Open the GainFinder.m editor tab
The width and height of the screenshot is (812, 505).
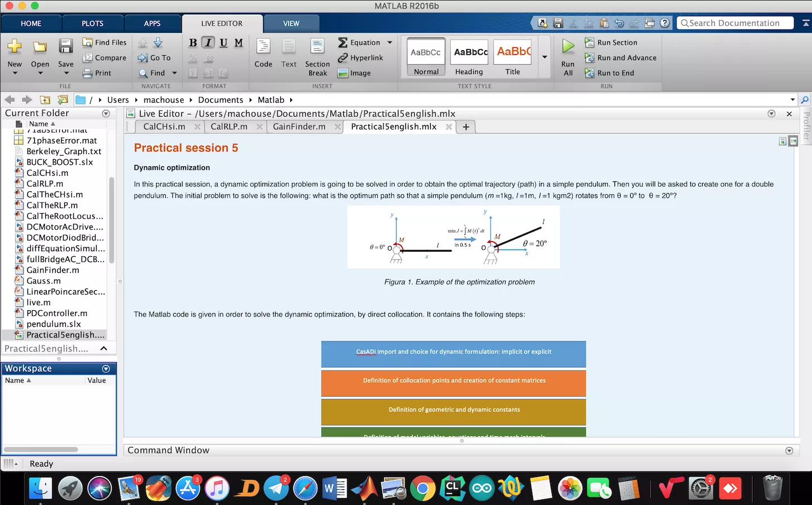299,127
